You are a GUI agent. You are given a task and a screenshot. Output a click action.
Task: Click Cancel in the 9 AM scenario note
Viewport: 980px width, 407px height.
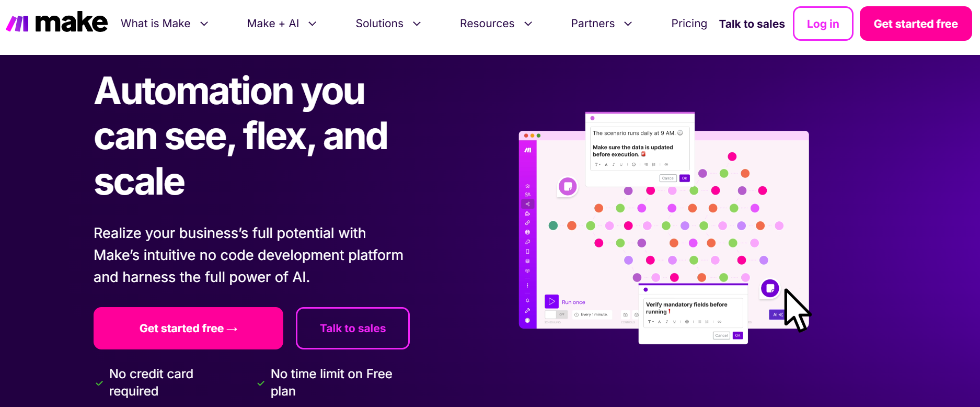pyautogui.click(x=668, y=178)
